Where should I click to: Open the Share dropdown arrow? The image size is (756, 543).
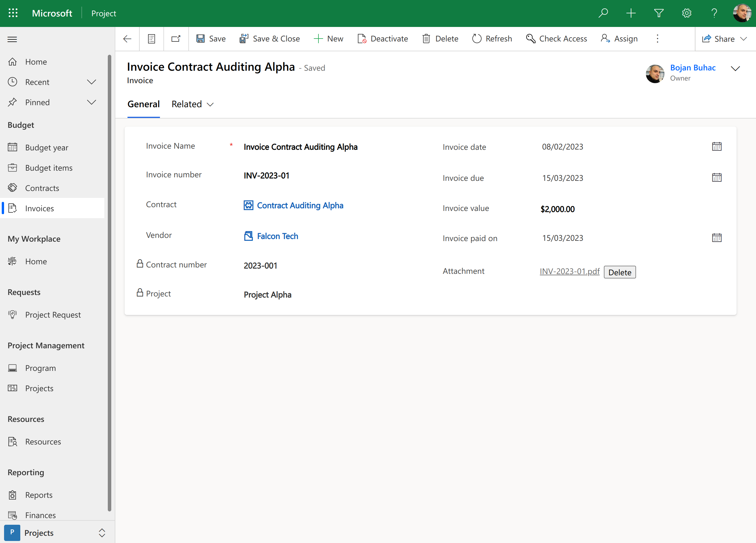(x=743, y=39)
